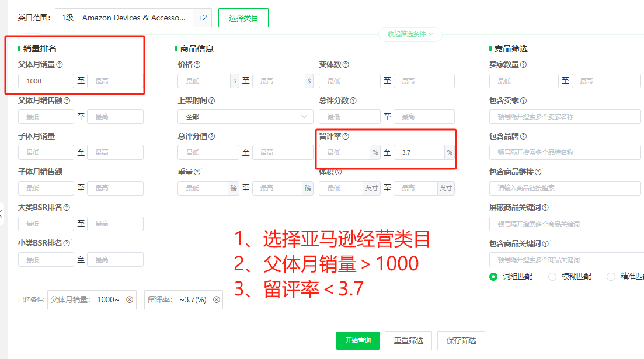This screenshot has height=359, width=644.
Task: Click the green 开始查询 button
Action: [357, 340]
